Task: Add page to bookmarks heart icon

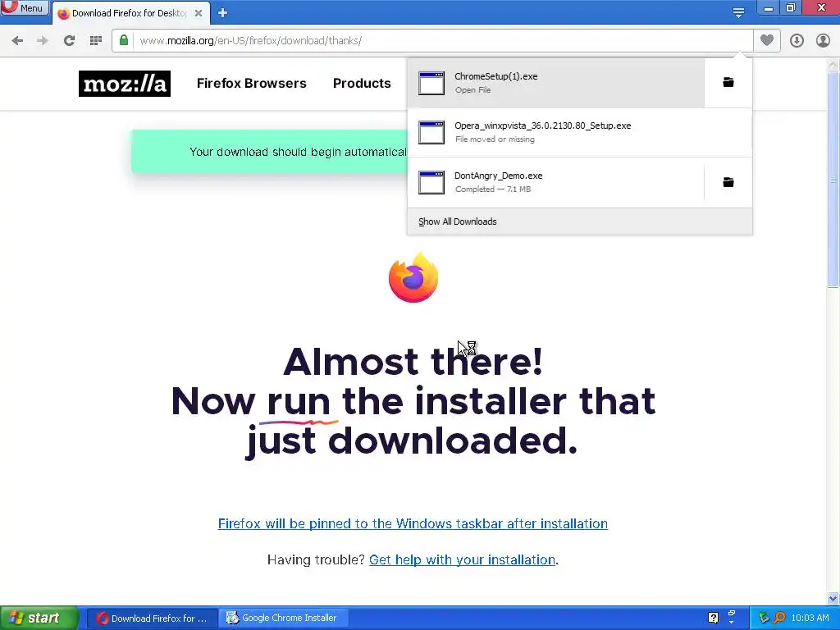Action: tap(767, 40)
